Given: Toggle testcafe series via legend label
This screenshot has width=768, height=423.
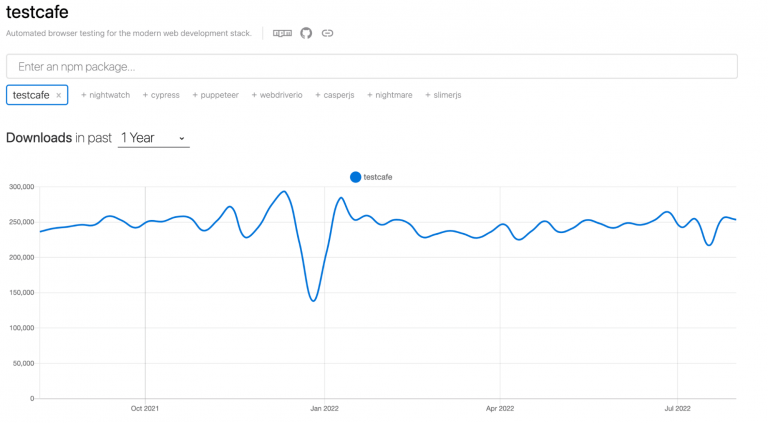Looking at the screenshot, I should pos(378,177).
